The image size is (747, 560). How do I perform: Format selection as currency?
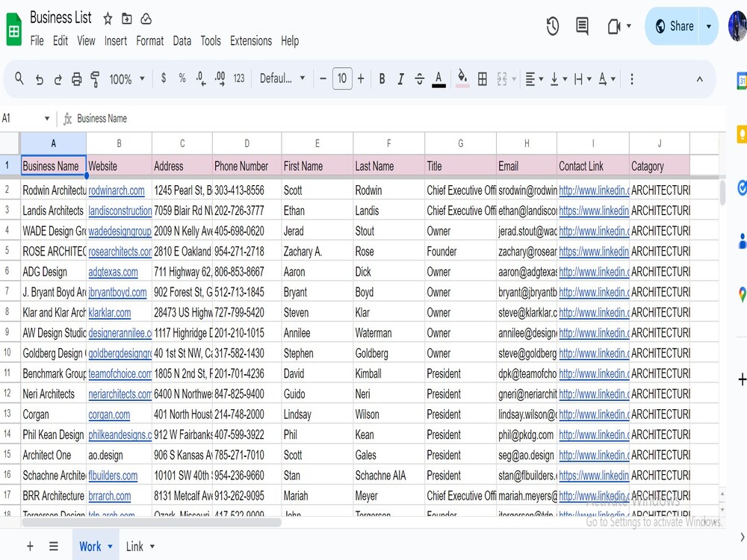tap(164, 78)
